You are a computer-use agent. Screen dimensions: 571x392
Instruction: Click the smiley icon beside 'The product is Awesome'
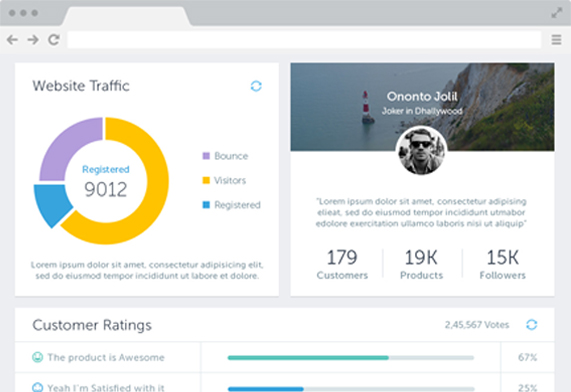pos(38,357)
